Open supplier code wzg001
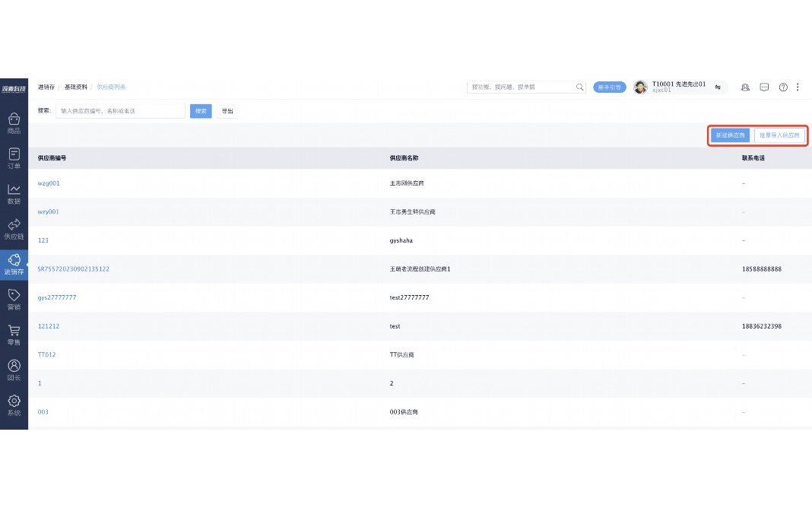 [49, 183]
